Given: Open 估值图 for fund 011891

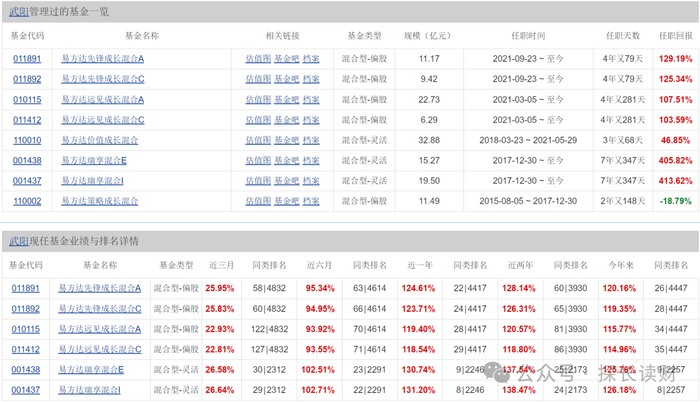Looking at the screenshot, I should coord(258,59).
